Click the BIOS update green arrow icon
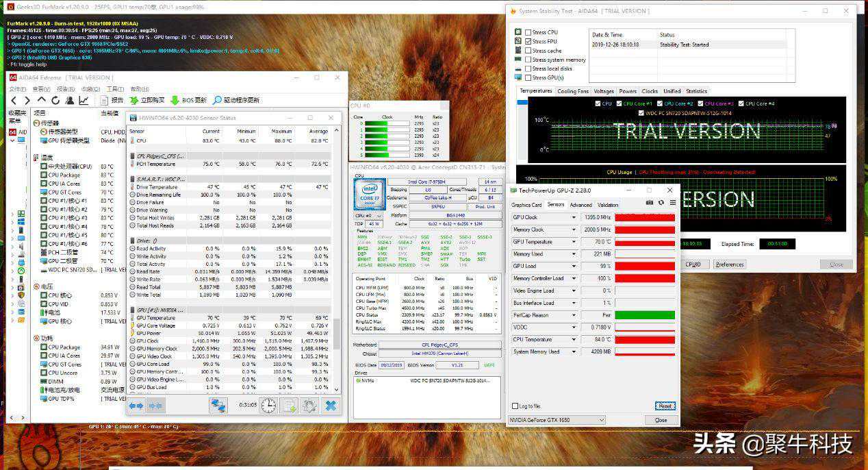The image size is (868, 470). 175,101
